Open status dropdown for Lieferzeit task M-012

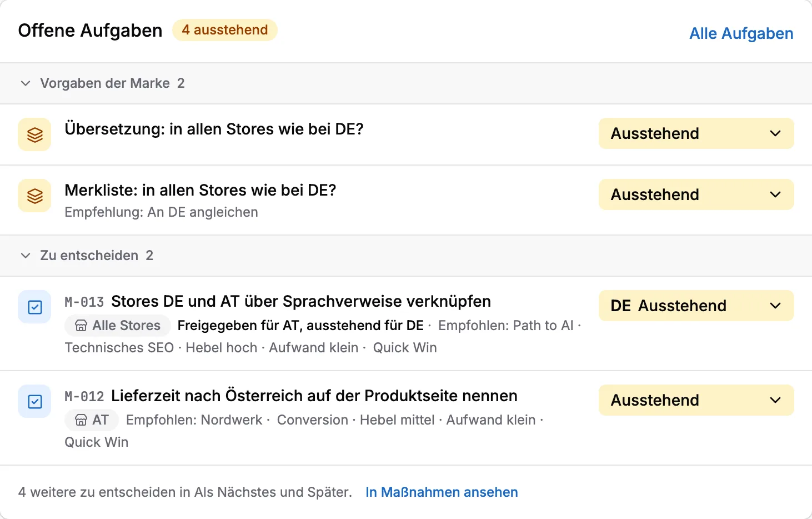click(x=696, y=400)
